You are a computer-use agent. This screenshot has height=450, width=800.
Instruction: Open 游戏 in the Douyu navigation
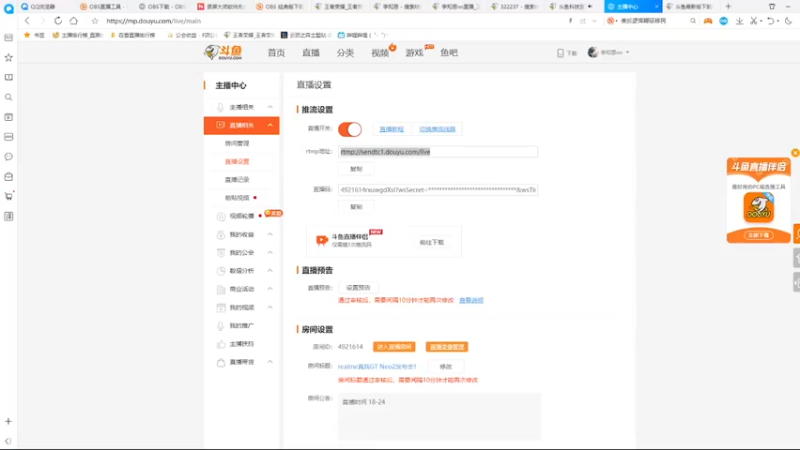(x=414, y=53)
